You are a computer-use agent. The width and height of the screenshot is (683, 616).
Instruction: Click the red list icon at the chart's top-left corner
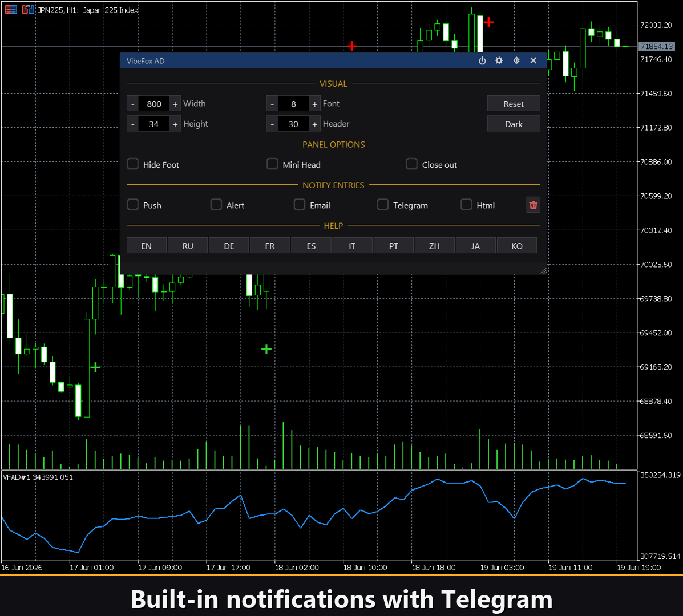pos(11,9)
